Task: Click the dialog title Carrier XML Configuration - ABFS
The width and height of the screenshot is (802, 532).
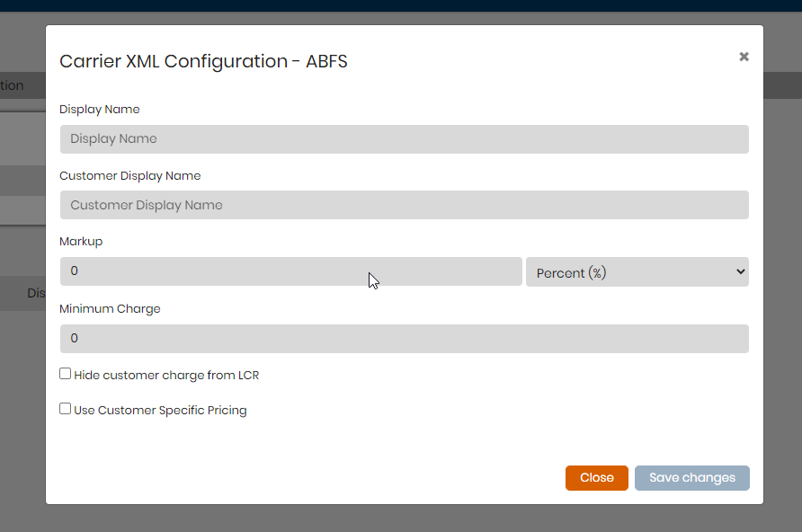Action: tap(203, 61)
